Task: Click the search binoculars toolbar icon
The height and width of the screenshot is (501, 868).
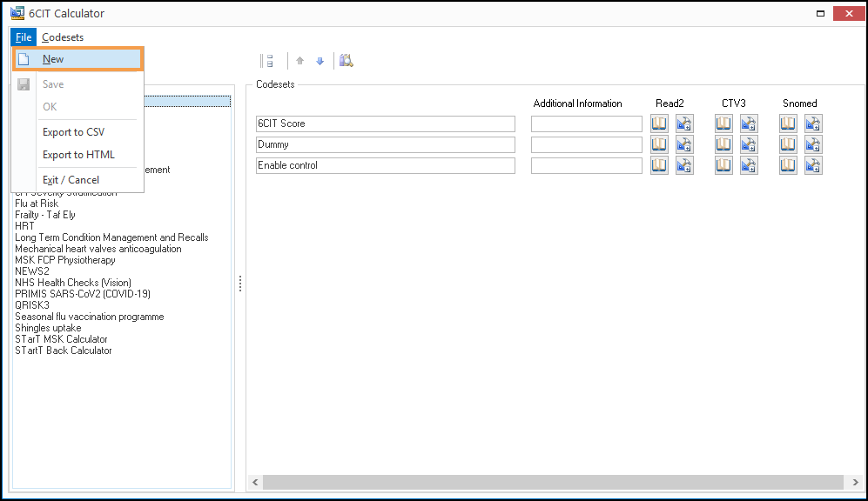Action: click(x=346, y=61)
